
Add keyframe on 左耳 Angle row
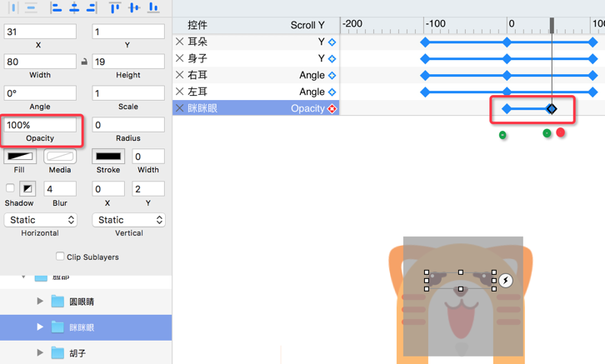pos(332,92)
